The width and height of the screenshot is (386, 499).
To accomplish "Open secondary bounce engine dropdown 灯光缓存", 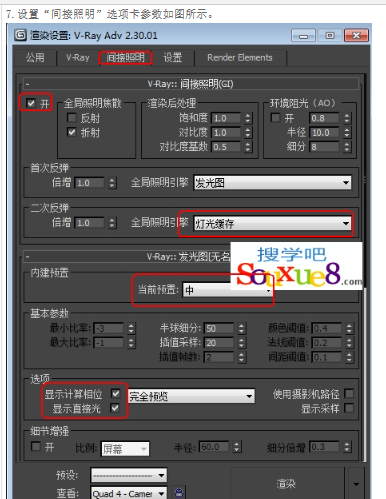I will [272, 223].
